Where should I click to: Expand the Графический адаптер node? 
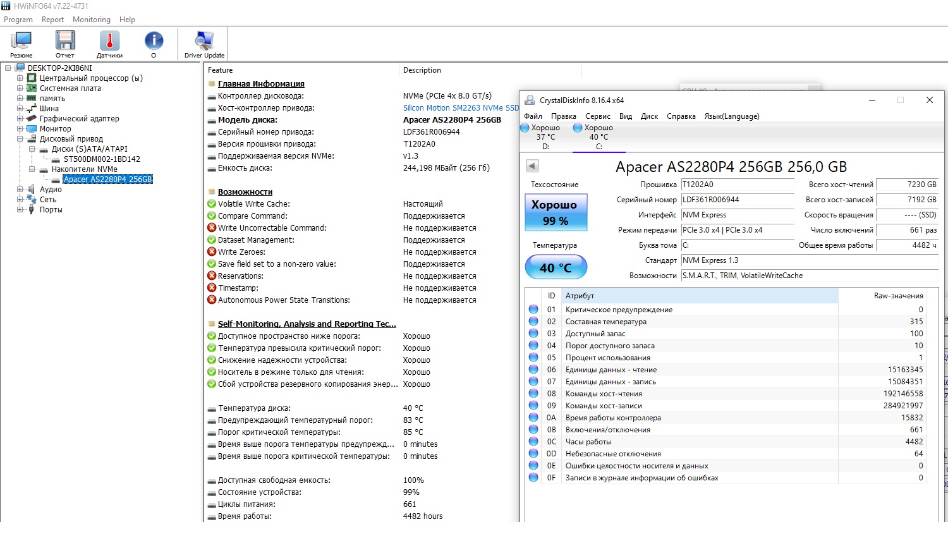tap(20, 119)
